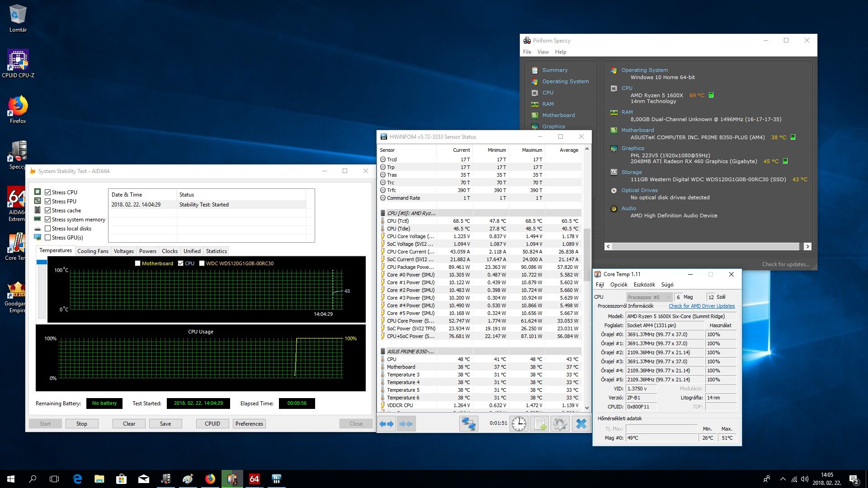Open Speccy View menu
Viewport: 868px width, 488px height.
[543, 52]
